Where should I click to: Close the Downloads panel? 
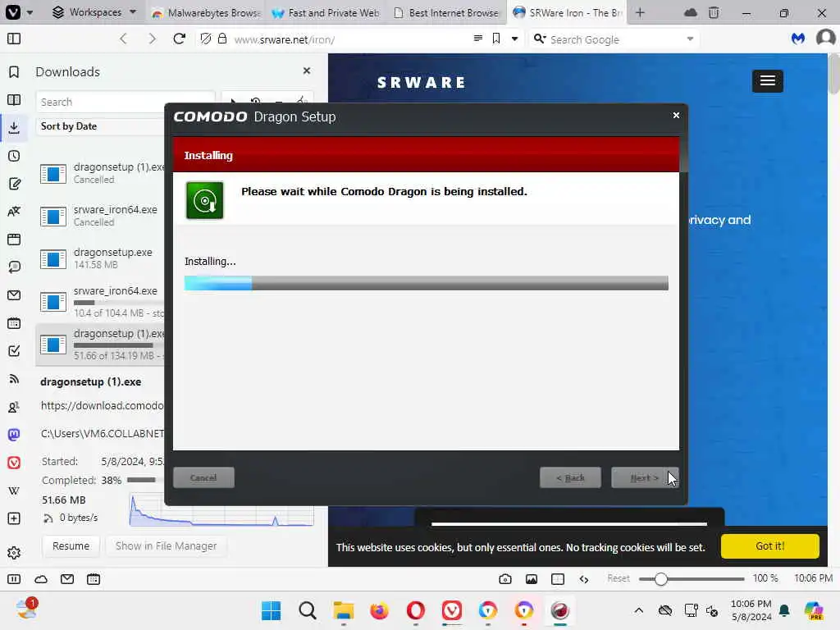(307, 71)
